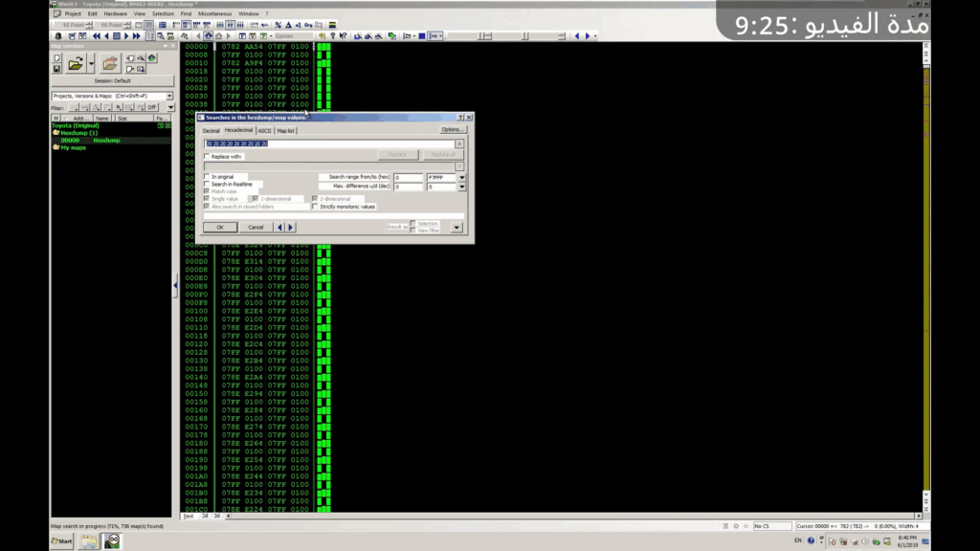Click the open project folder icon
The width and height of the screenshot is (980, 551).
76,64
